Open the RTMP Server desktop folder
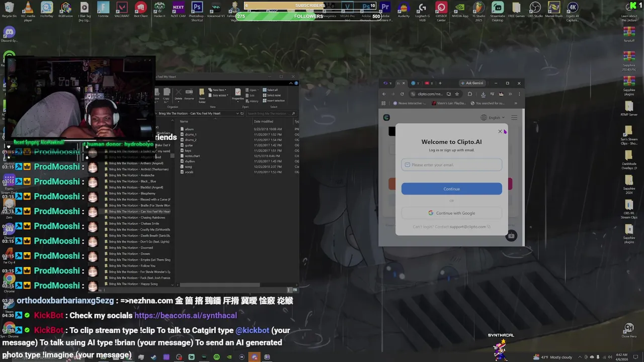 click(629, 109)
